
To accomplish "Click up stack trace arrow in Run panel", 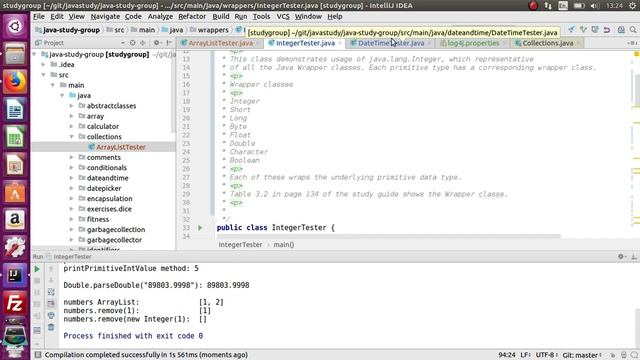I will 51,269.
